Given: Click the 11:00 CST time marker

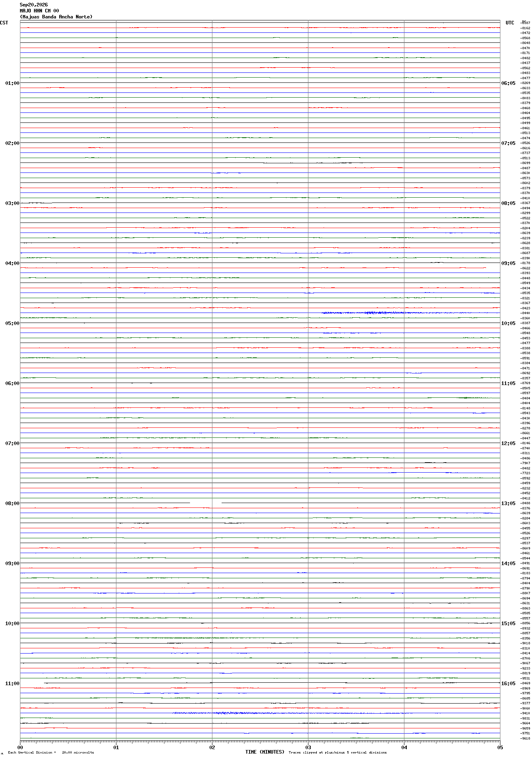Looking at the screenshot, I should (12, 684).
